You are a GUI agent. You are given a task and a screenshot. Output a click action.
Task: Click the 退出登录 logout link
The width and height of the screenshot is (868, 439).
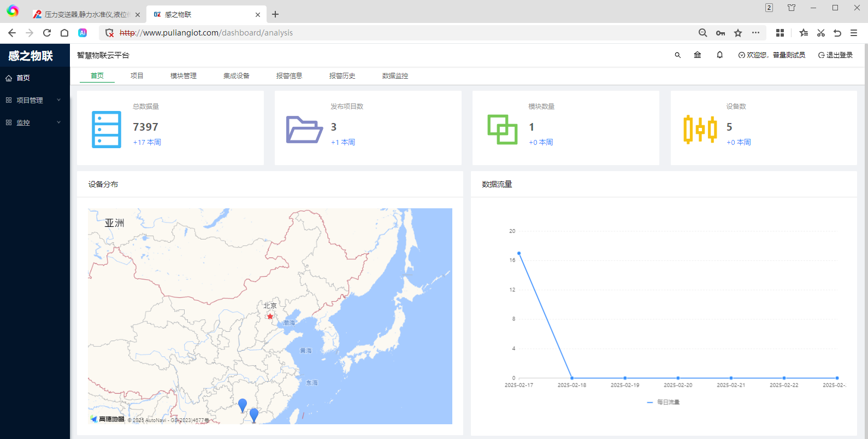(x=835, y=55)
